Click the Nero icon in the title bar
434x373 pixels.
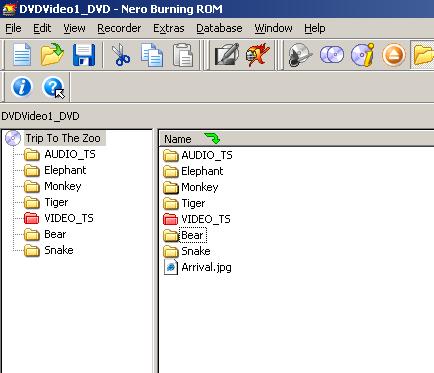[9, 9]
